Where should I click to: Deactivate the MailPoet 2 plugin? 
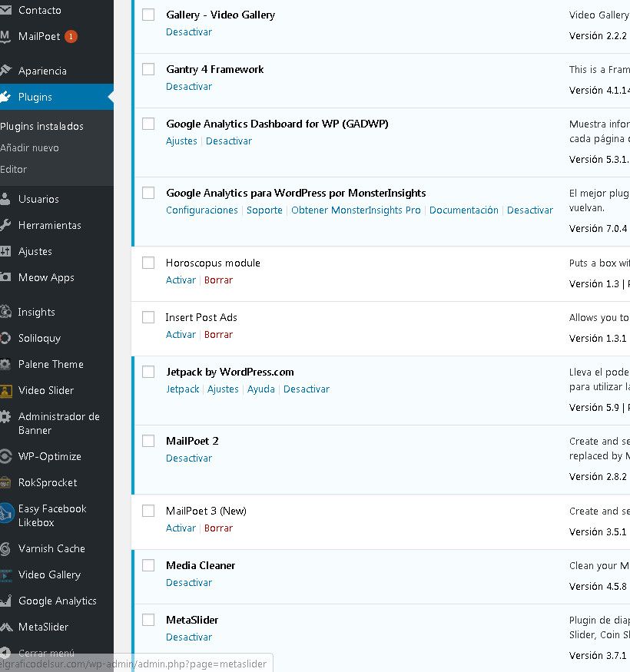(x=189, y=458)
